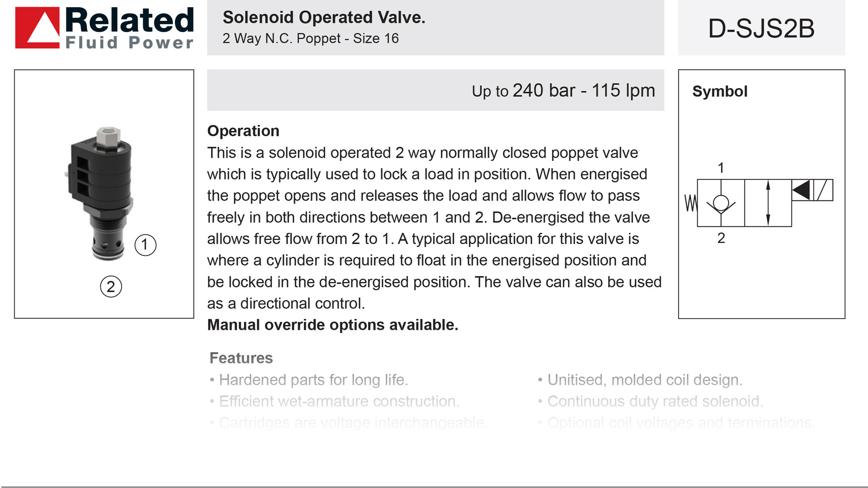Click the port 1 label above schematic
The image size is (868, 488).
[721, 168]
